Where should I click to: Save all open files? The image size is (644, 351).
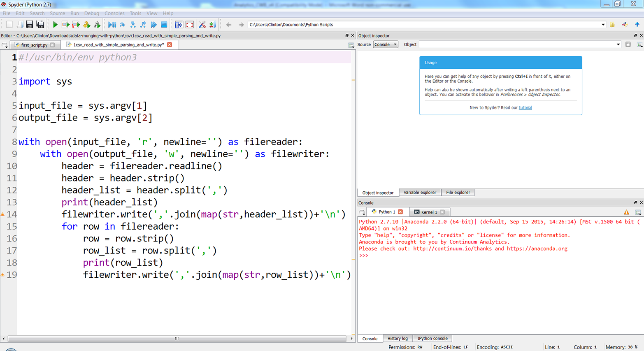click(x=40, y=24)
